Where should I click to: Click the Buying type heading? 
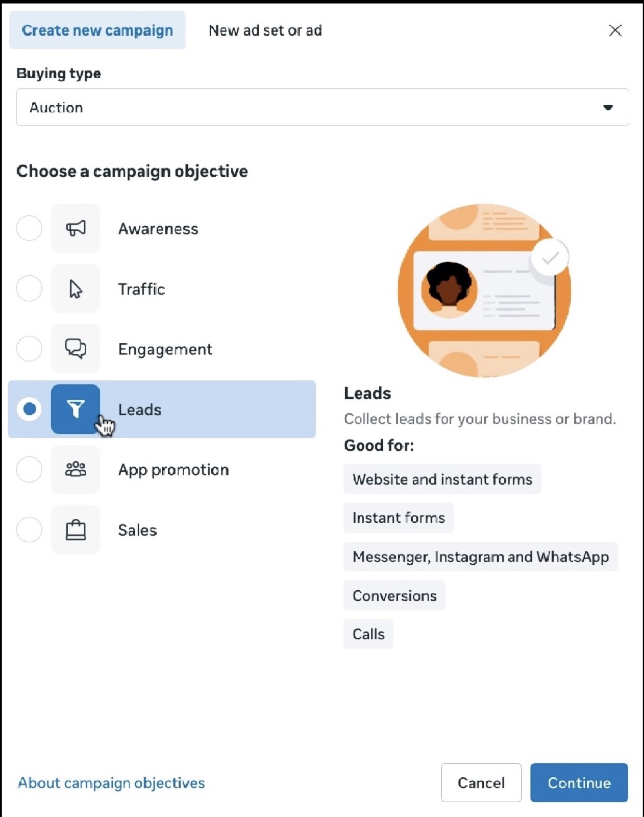click(x=59, y=74)
